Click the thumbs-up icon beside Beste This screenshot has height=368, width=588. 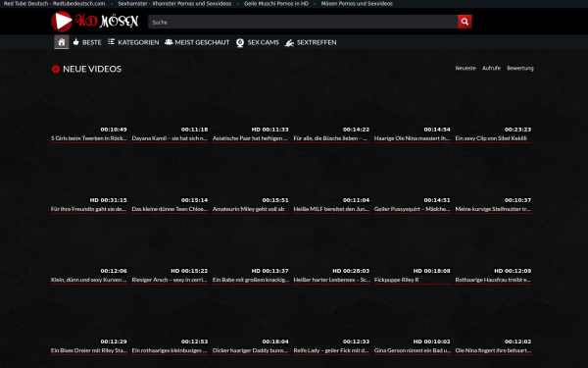76,41
